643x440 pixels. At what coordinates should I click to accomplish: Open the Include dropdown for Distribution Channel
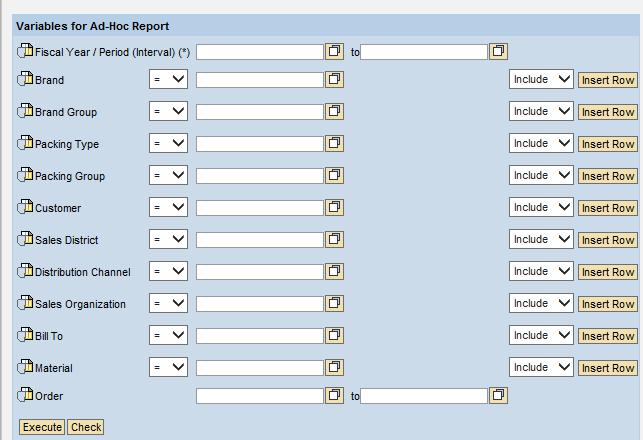[541, 271]
